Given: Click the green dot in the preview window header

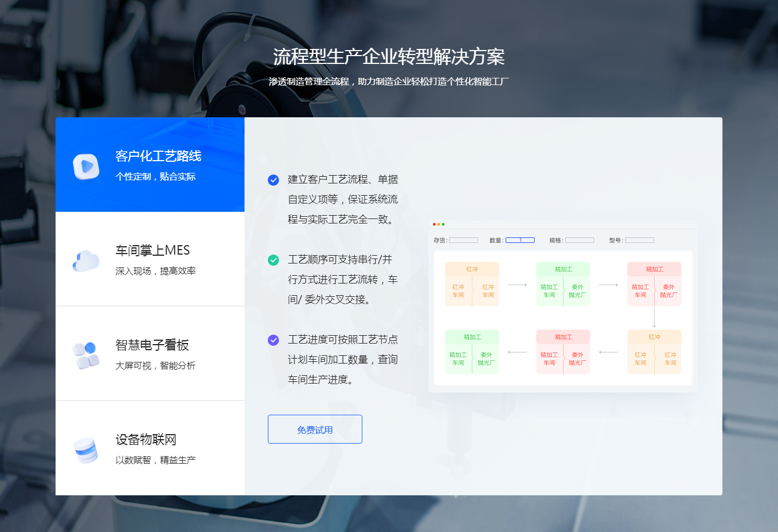Looking at the screenshot, I should tap(443, 224).
